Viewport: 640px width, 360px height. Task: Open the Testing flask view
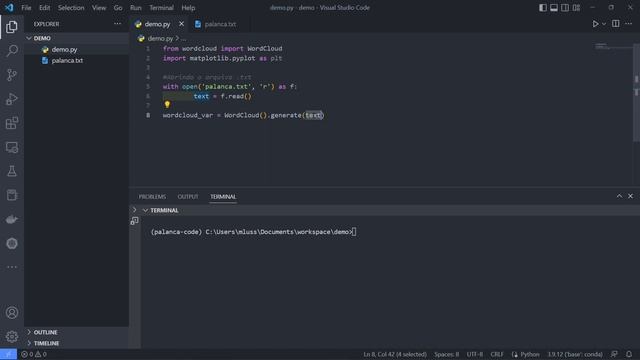(12, 171)
